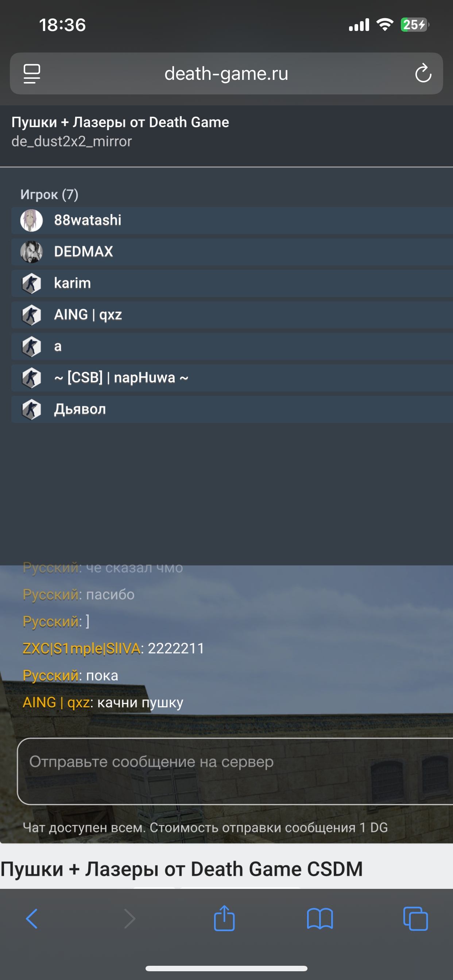The width and height of the screenshot is (453, 980).
Task: Open the Safari bookmarks icon
Action: (320, 919)
